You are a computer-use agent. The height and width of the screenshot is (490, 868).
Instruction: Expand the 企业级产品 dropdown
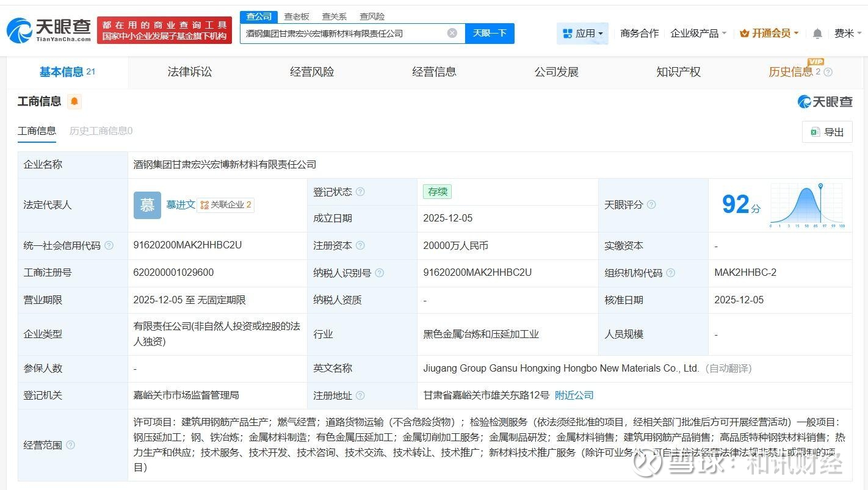[x=698, y=34]
